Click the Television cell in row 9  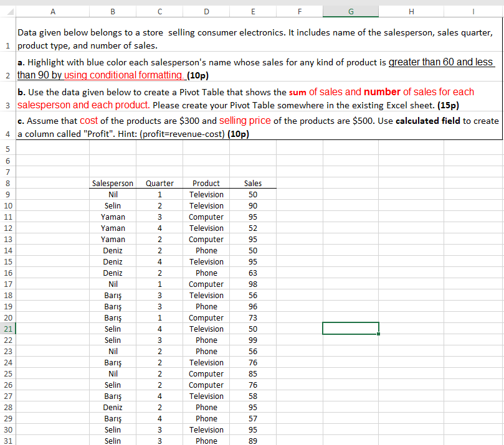(206, 194)
